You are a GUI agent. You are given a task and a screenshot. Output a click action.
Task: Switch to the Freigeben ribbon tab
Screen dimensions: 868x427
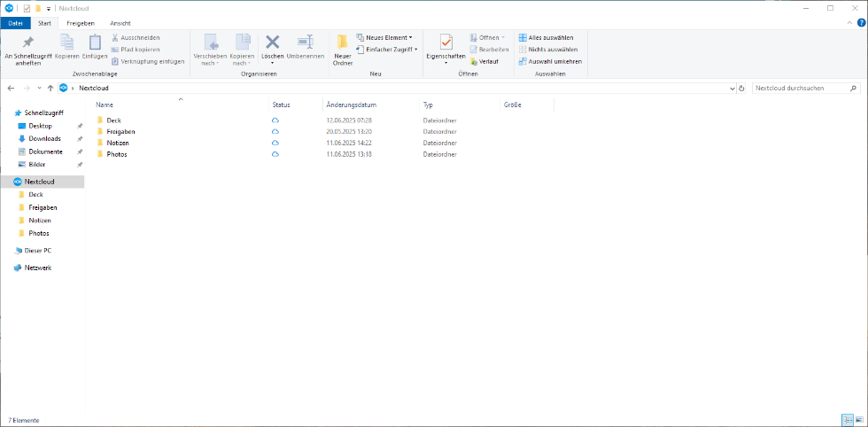(80, 23)
